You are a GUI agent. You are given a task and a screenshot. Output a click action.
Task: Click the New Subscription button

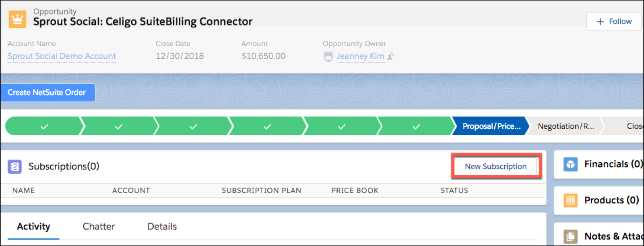tap(495, 166)
